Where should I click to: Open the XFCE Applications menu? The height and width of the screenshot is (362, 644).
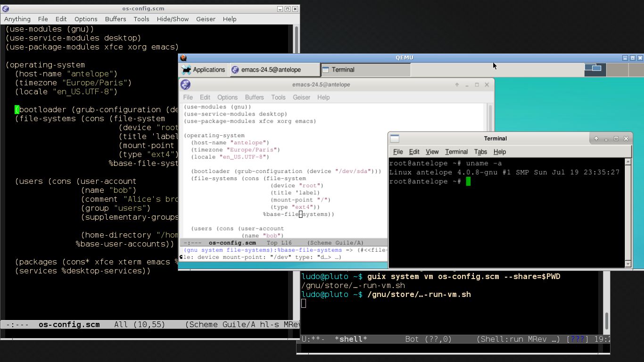coord(204,70)
